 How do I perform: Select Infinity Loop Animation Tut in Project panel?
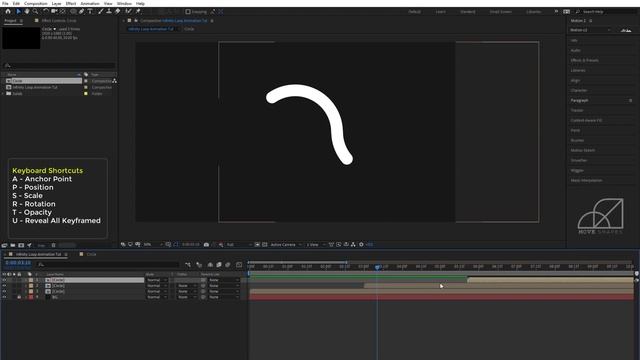[35, 87]
